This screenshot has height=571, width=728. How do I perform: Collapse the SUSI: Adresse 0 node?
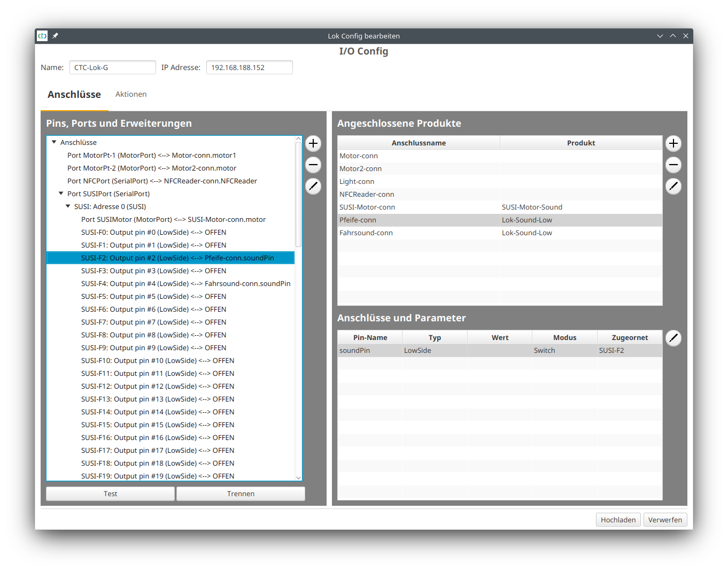68,206
